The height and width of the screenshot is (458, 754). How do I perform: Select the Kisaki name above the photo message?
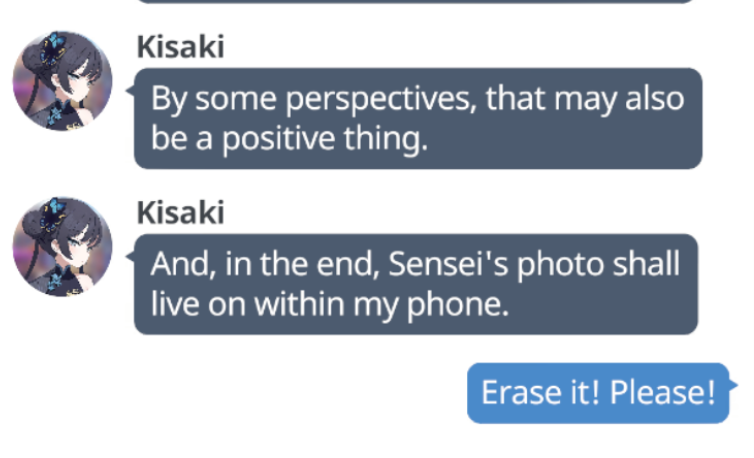coord(180,213)
